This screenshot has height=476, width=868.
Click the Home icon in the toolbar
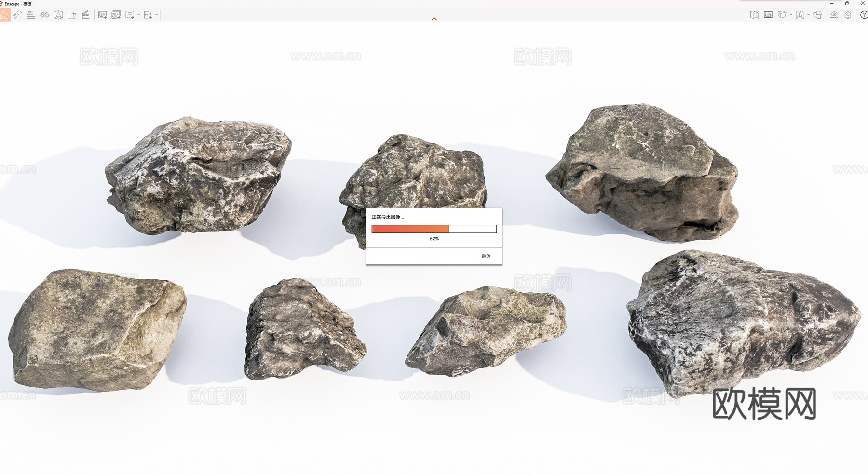[x=4, y=15]
